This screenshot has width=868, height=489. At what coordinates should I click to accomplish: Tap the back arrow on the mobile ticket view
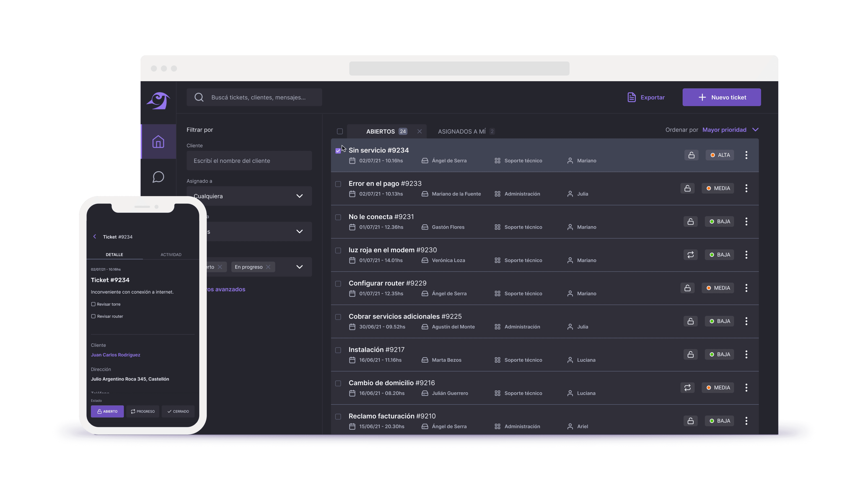[95, 237]
